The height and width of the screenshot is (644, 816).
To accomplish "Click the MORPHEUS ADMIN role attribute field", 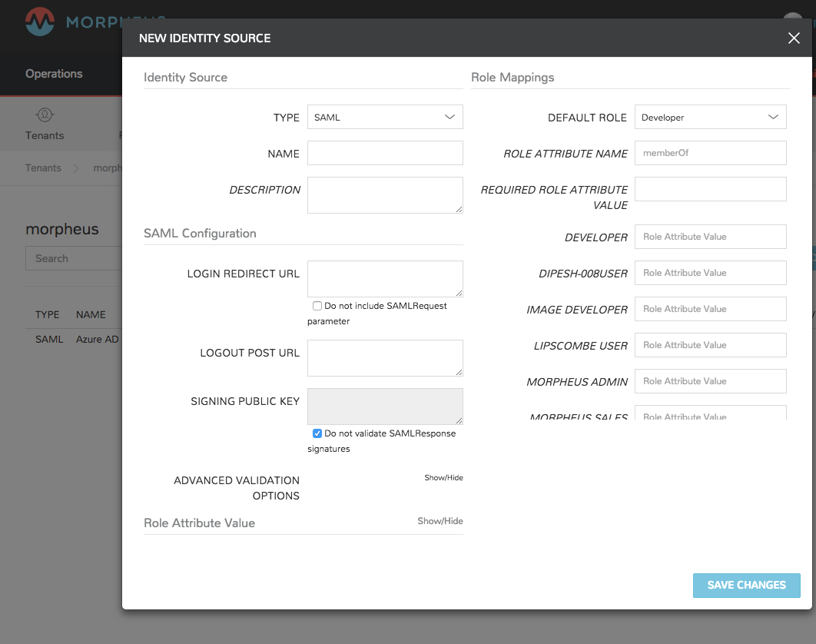I will [711, 381].
